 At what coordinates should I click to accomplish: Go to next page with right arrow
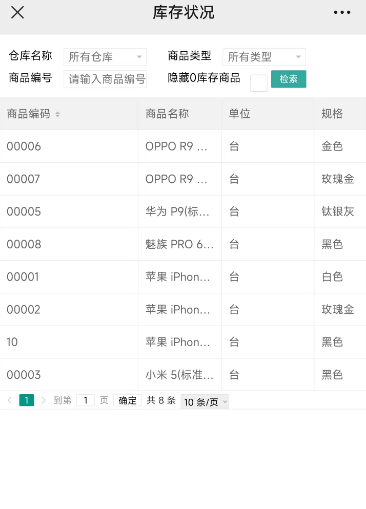point(43,400)
